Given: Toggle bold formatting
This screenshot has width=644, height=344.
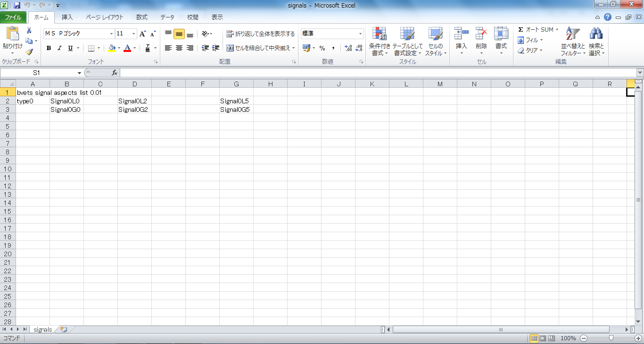Looking at the screenshot, I should tap(49, 48).
